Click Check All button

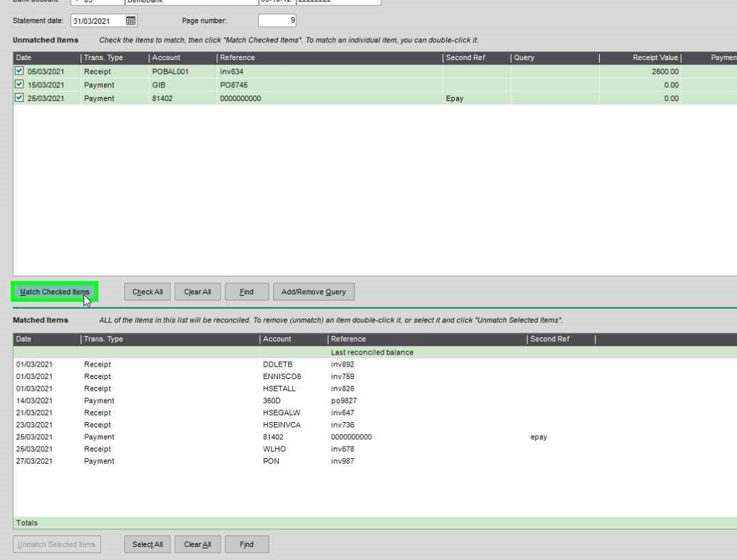[148, 292]
